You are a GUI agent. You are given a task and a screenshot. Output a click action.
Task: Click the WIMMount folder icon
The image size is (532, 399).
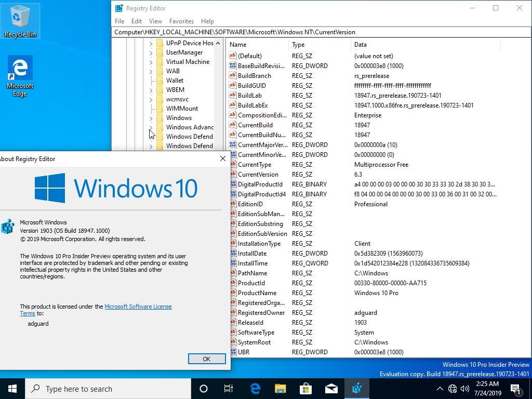tap(159, 109)
